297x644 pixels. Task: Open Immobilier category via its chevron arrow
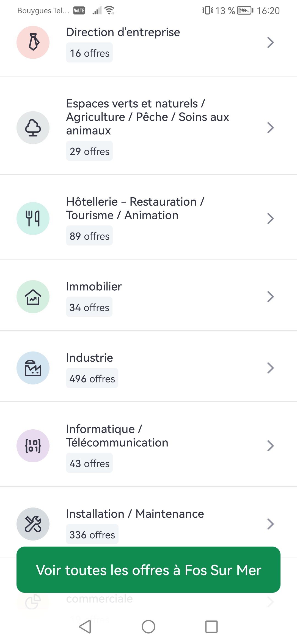coord(270,297)
